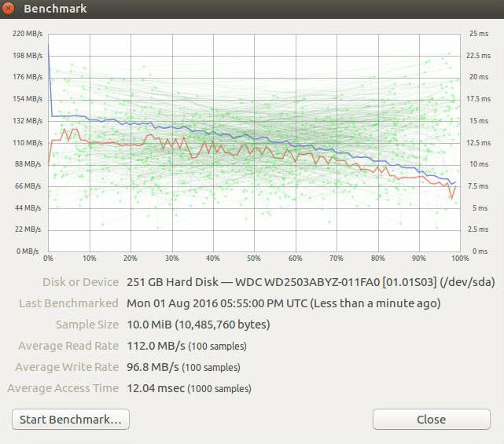Click the 0% x-axis label
The image size is (504, 444).
pos(48,259)
